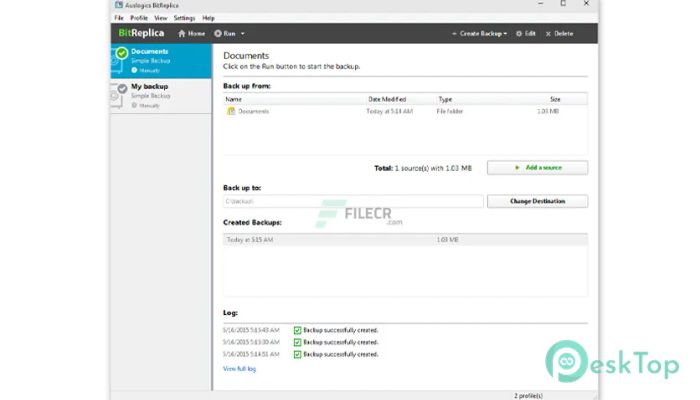Click success check icon of 5:15:43 log
Image resolution: width=700 pixels, height=400 pixels.
pos(297,330)
